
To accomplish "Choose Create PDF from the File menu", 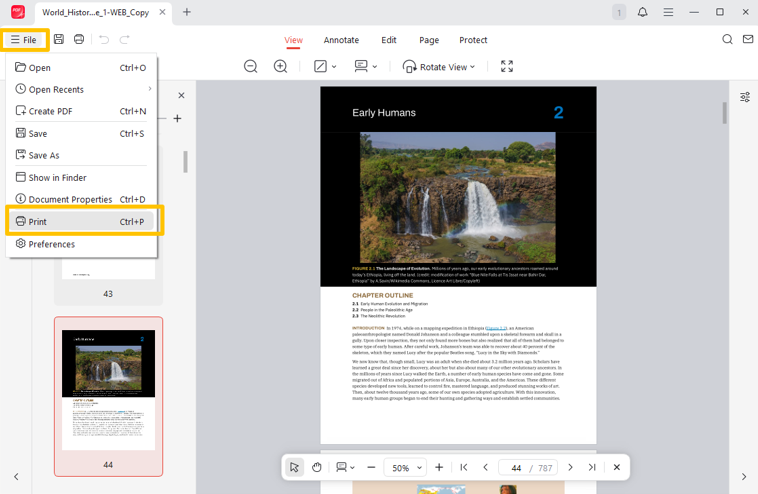I will click(81, 111).
